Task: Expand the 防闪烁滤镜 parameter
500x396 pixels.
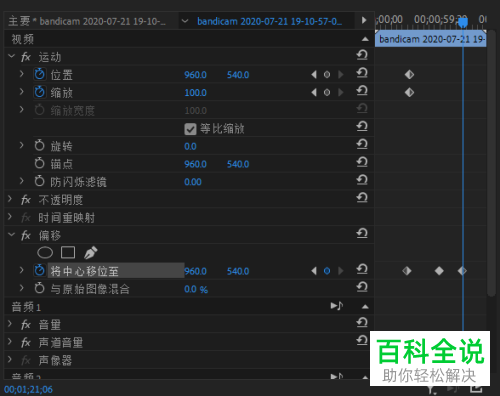Action: [22, 181]
